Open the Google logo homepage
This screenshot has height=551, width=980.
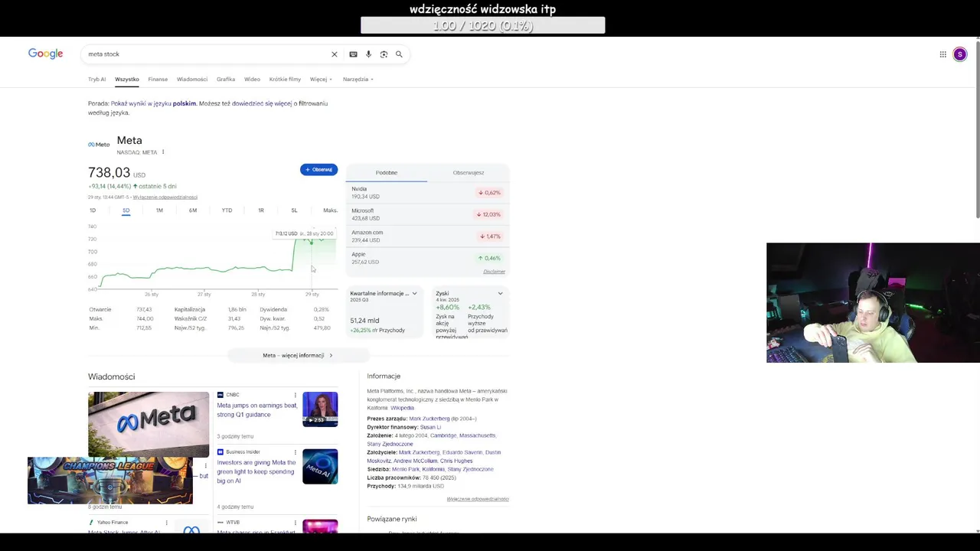click(x=45, y=54)
